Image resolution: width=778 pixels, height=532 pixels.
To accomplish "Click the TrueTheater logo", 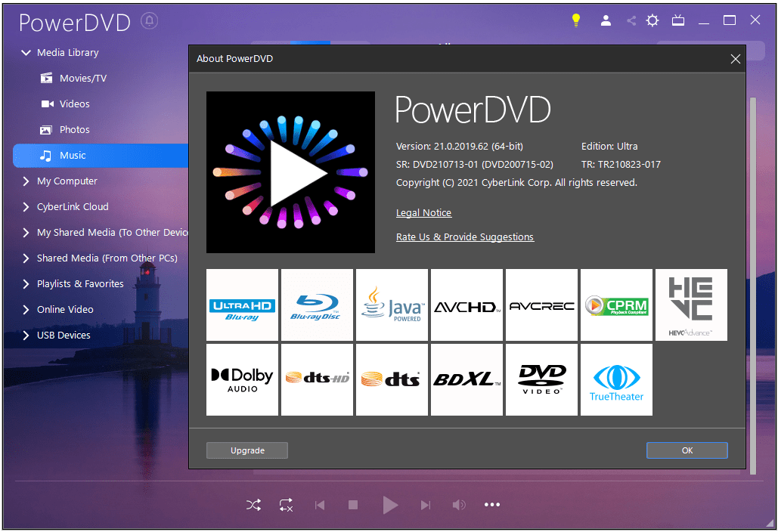I will coord(617,380).
